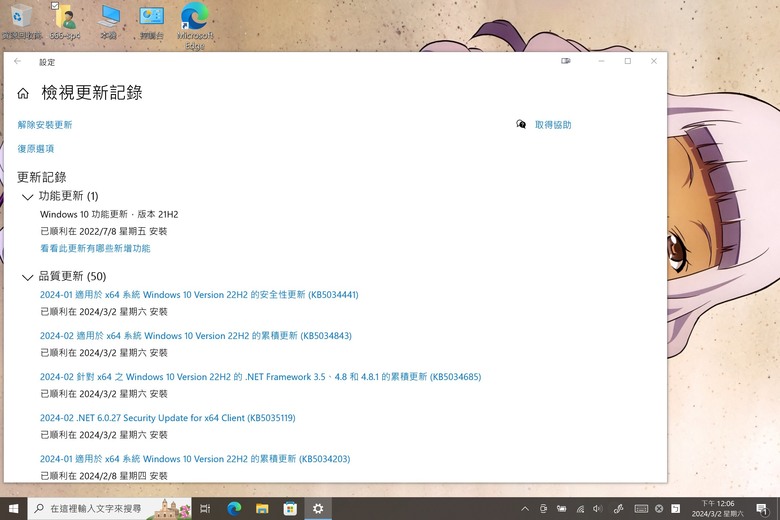The height and width of the screenshot is (520, 780).
Task: Click the taskbar search box
Action: [x=109, y=509]
